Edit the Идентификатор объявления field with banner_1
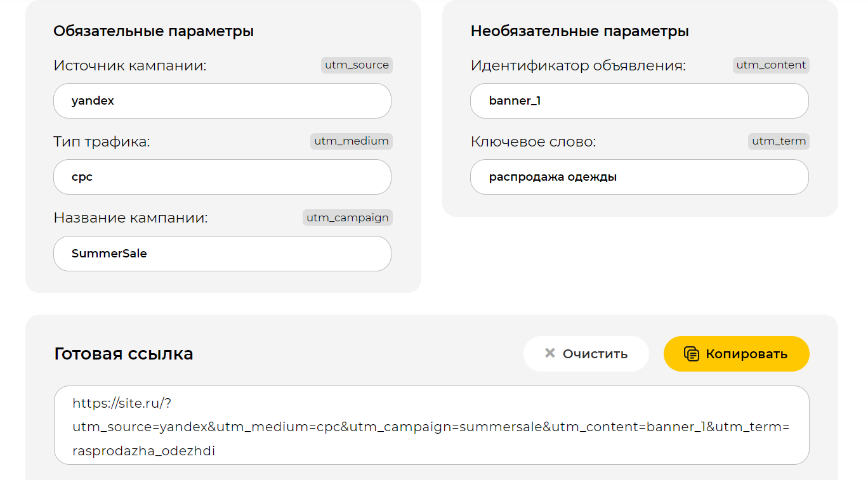 click(640, 101)
